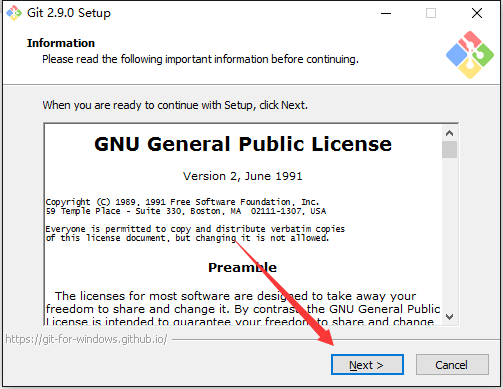The height and width of the screenshot is (389, 503).
Task: Click the license scrollbar up arrow
Action: pos(449,133)
